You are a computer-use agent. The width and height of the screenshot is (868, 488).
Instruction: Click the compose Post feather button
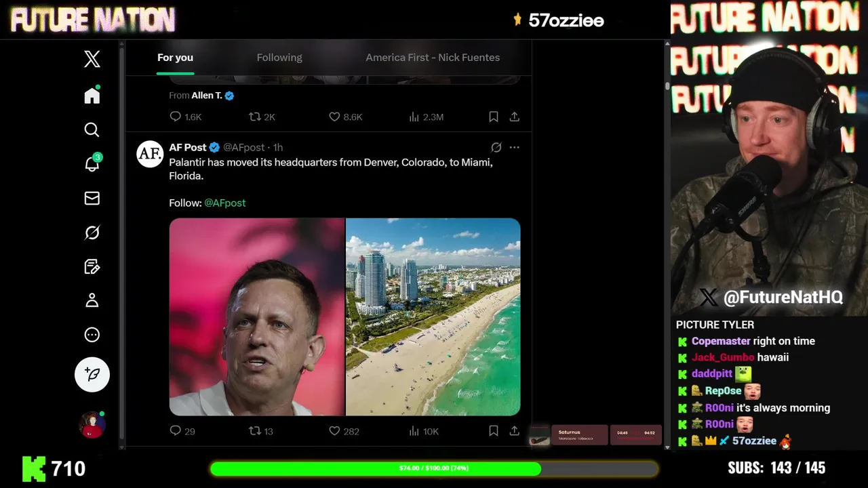[92, 374]
